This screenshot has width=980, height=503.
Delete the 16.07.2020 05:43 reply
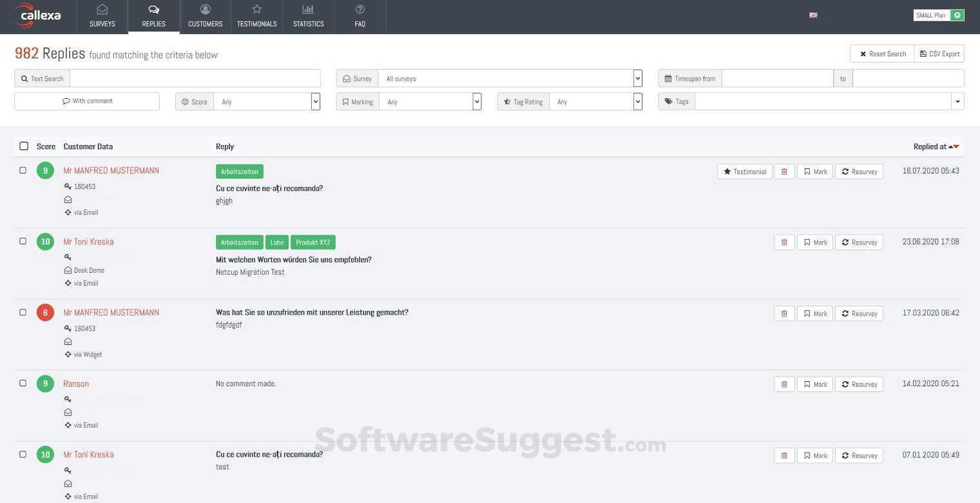pyautogui.click(x=784, y=172)
